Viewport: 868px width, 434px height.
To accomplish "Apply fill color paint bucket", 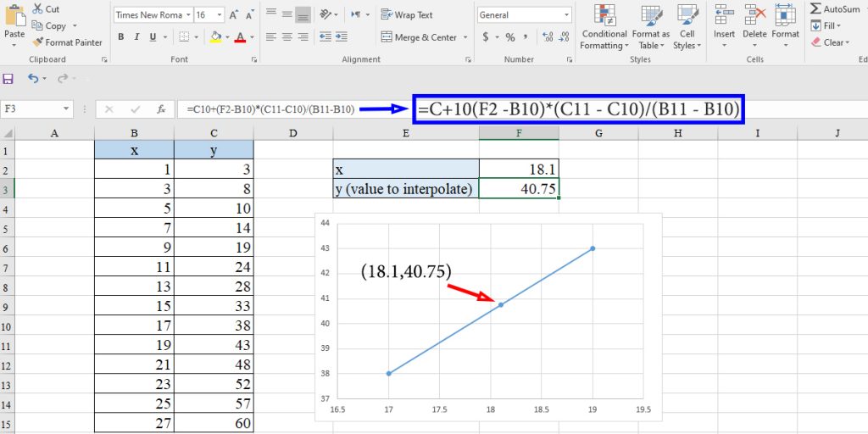I will point(216,37).
